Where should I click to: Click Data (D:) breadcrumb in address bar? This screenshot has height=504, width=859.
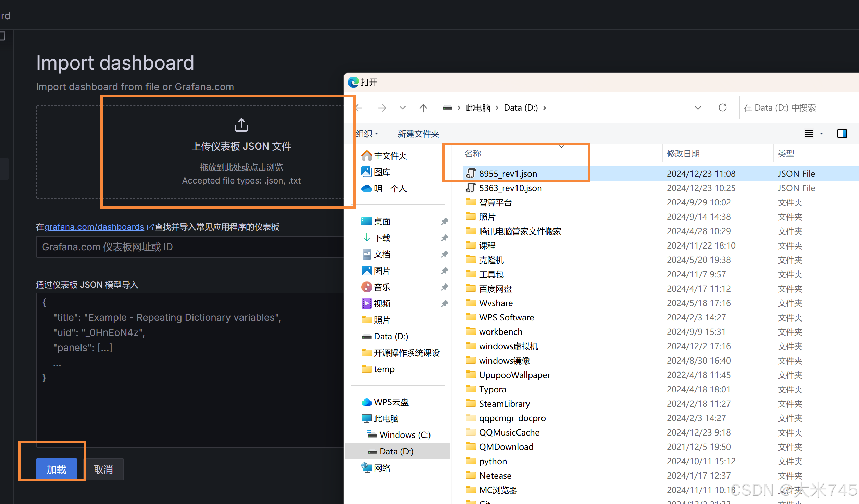click(521, 108)
